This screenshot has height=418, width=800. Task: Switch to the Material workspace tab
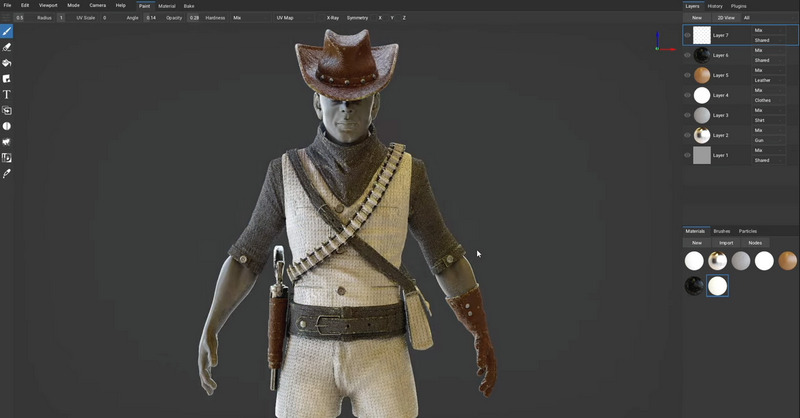pyautogui.click(x=166, y=6)
